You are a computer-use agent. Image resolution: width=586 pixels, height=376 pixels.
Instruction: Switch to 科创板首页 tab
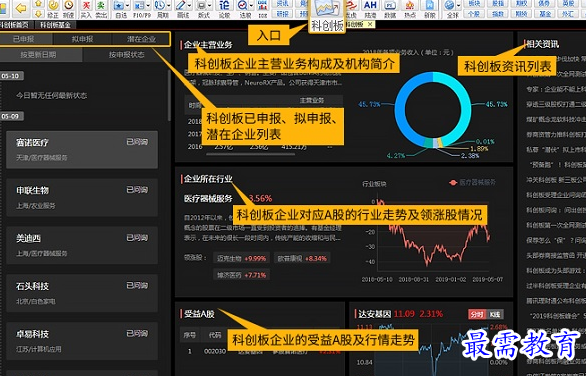pyautogui.click(x=14, y=25)
